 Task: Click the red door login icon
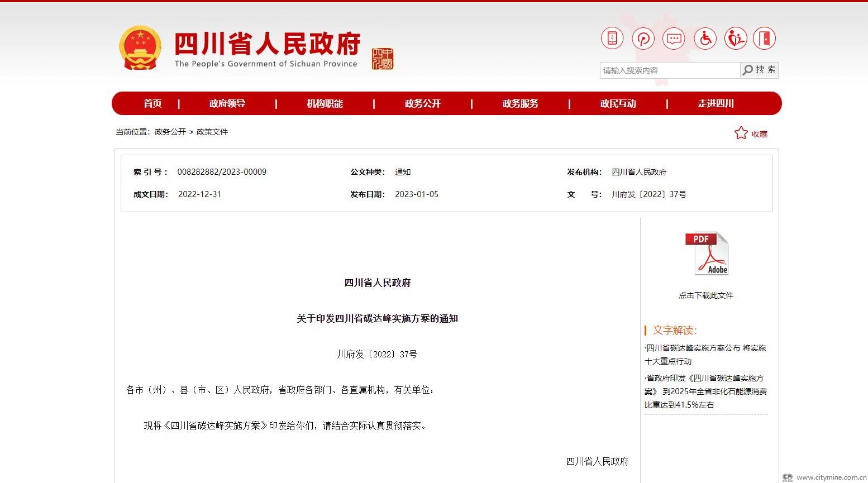[x=764, y=39]
